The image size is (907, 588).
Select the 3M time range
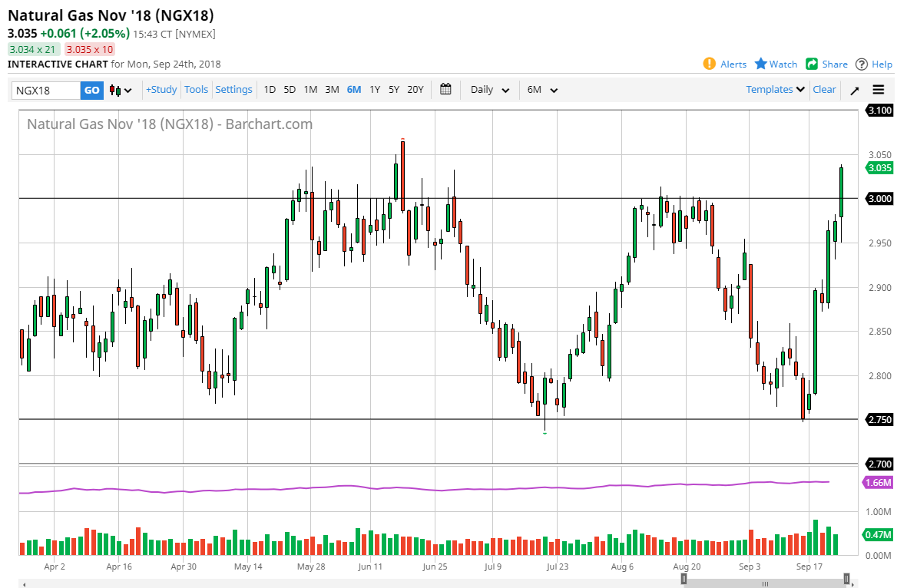point(332,89)
